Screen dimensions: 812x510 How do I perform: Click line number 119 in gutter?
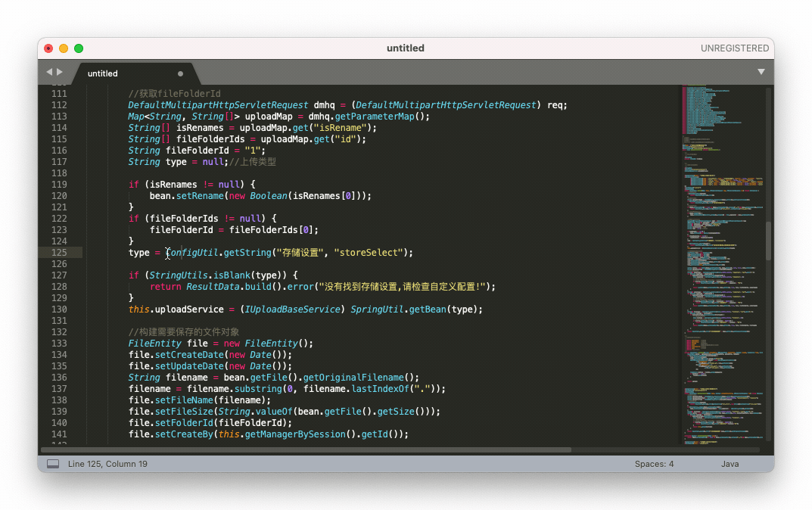pos(59,185)
